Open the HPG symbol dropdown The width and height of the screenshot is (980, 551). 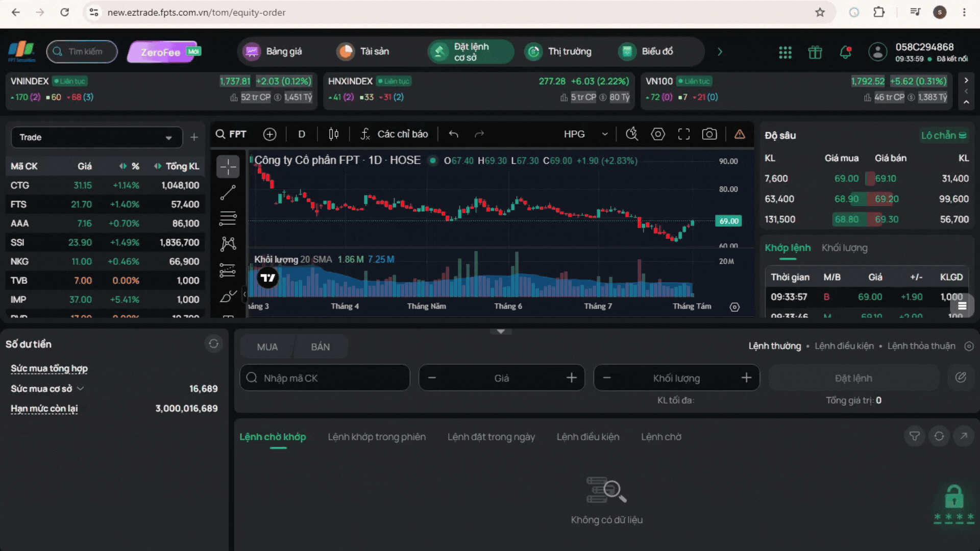pos(585,134)
